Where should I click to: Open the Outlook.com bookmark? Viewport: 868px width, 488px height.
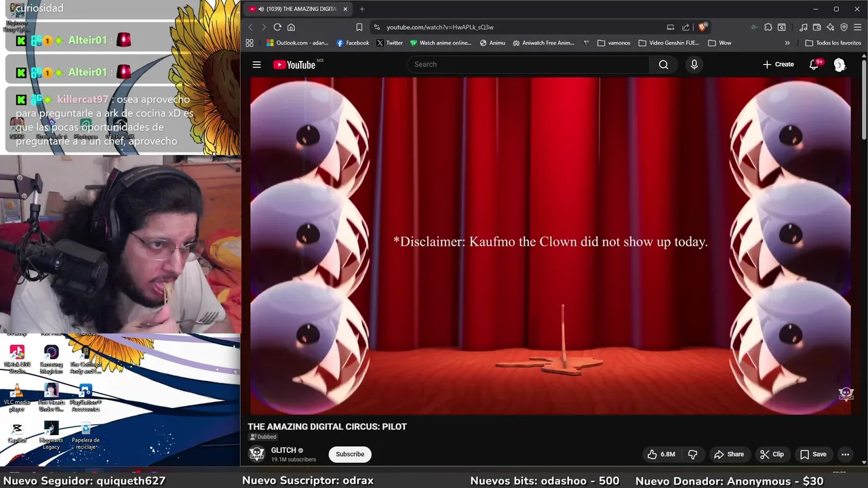[x=298, y=43]
